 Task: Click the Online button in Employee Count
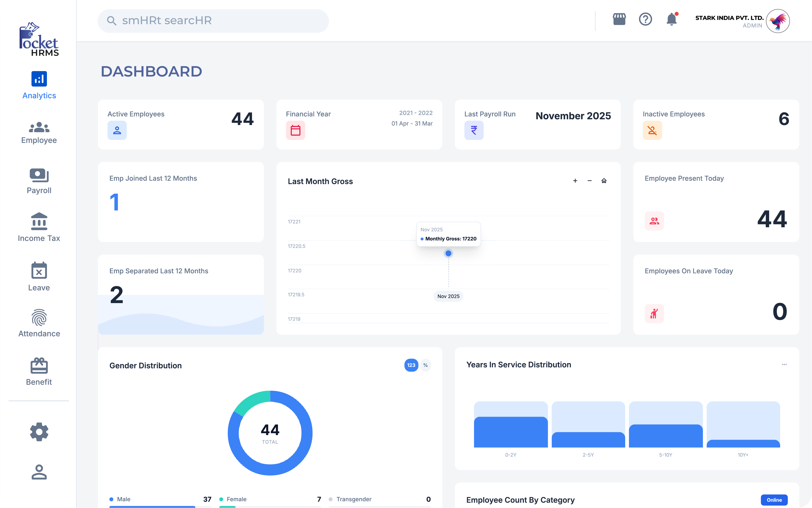774,500
